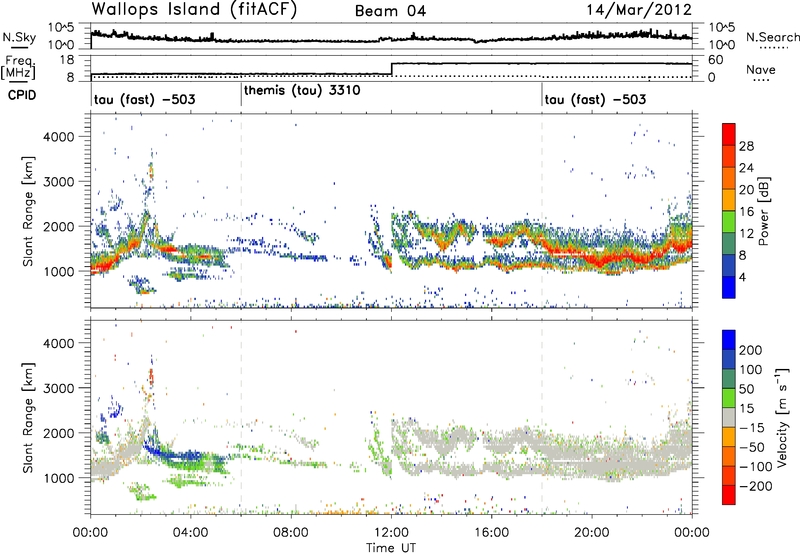Click the dotted line sample under N.Search
The height and width of the screenshot is (554, 800).
click(x=773, y=48)
